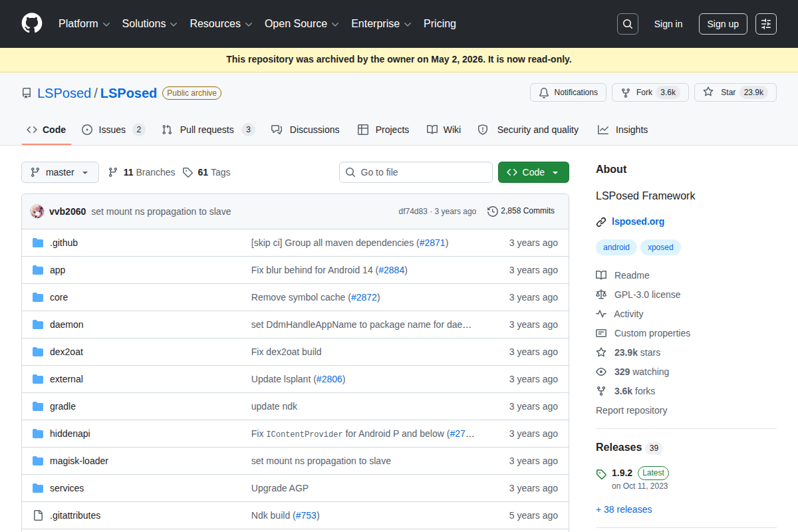Open Security and quality tab
The image size is (798, 532).
click(529, 130)
